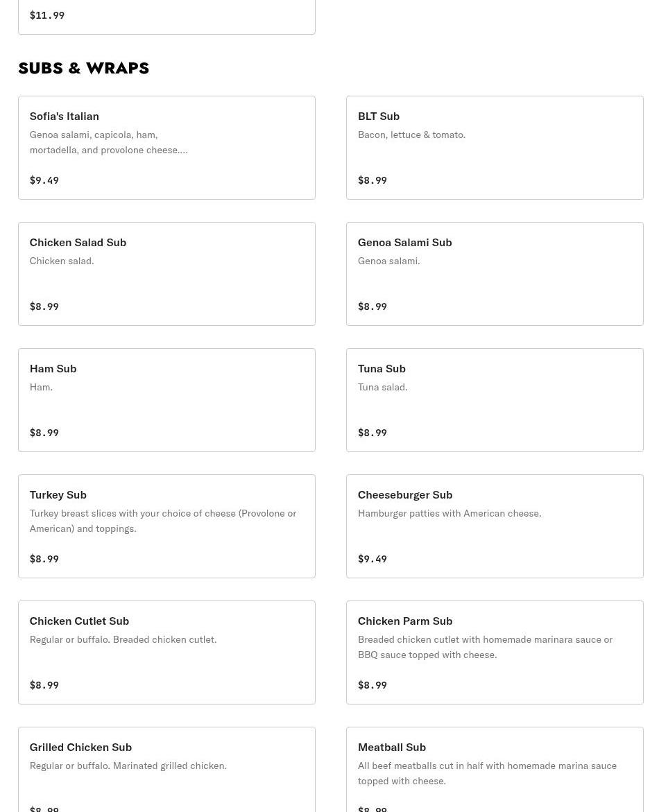Click the Cheeseburger Sub $9.49 price

click(373, 559)
